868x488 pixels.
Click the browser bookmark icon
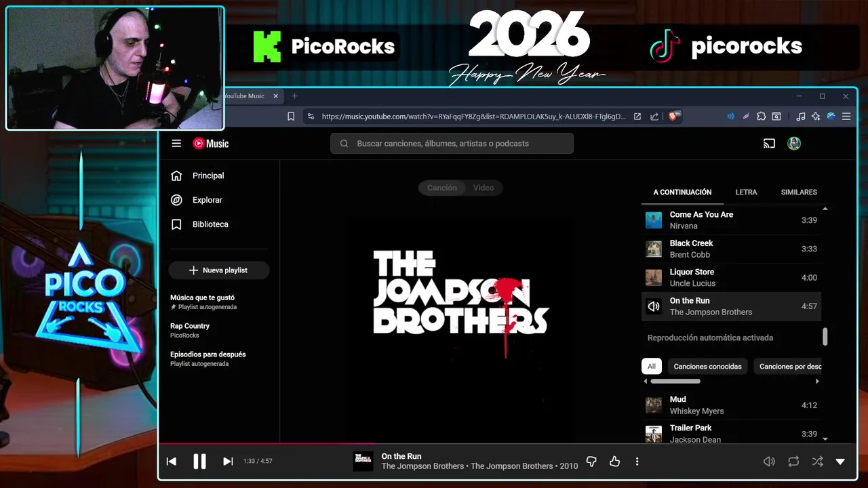coord(291,117)
